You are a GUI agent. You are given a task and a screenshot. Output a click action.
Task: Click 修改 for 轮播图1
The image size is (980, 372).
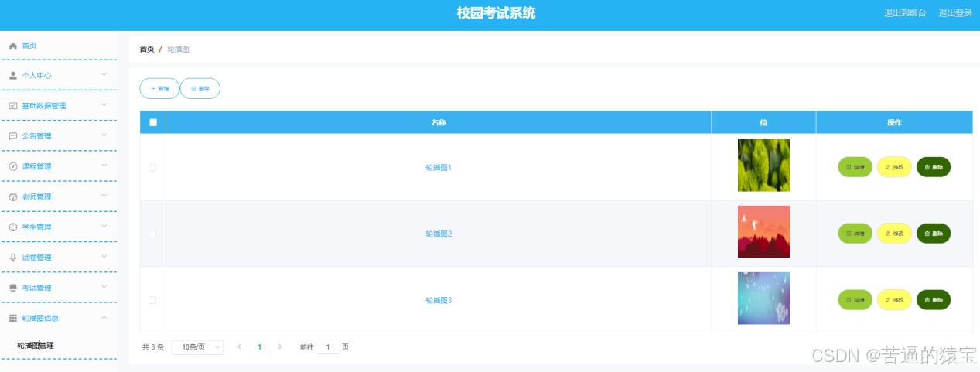894,167
